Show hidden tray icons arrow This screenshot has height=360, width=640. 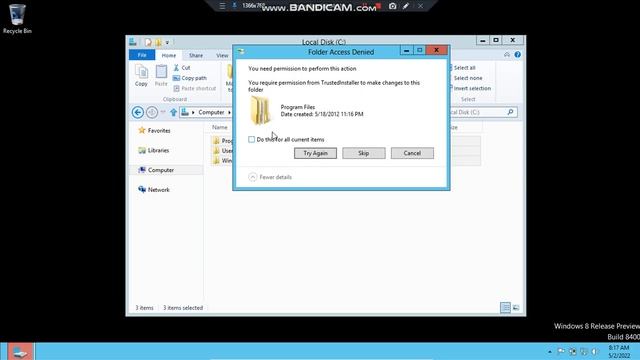(x=550, y=352)
